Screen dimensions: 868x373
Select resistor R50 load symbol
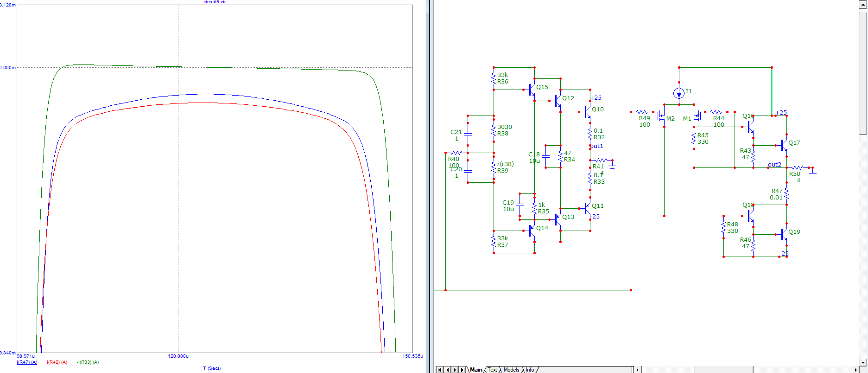(797, 167)
